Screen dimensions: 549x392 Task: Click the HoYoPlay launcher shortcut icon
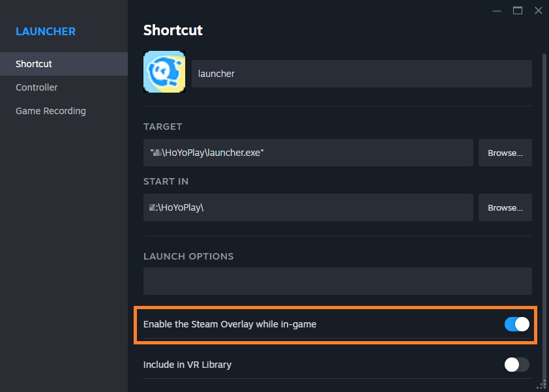(x=164, y=72)
